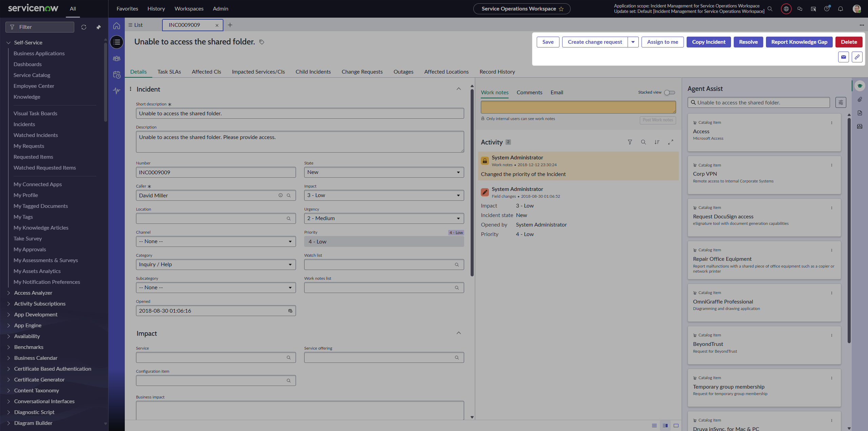Viewport: 868px width, 431px height.
Task: Click the copy record link icon
Action: tap(857, 57)
